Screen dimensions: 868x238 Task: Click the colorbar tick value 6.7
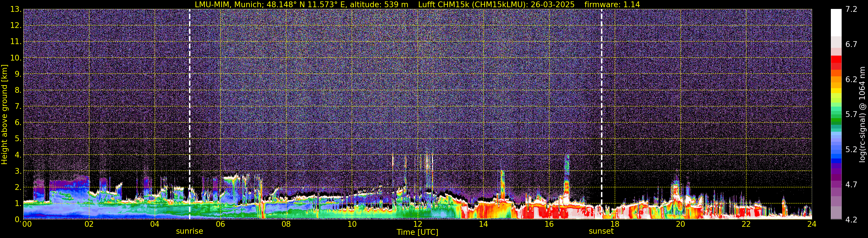tap(851, 44)
